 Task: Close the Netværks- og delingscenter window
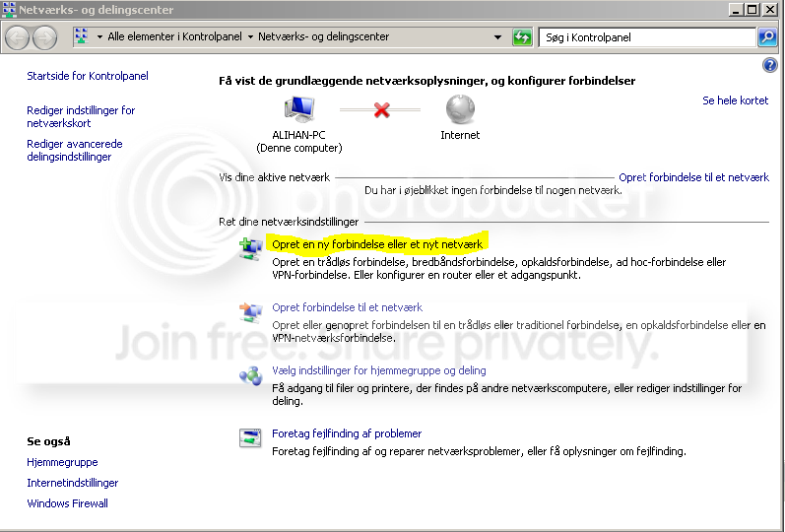pos(769,9)
